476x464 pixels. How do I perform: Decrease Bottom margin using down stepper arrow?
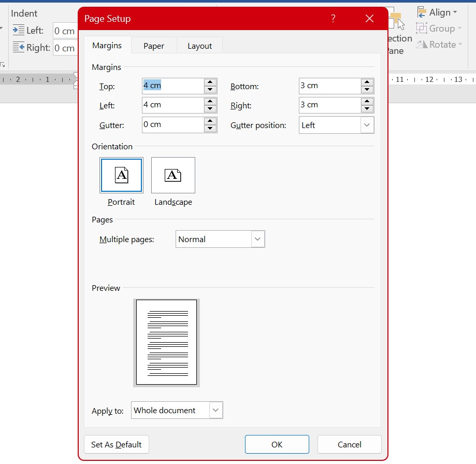point(366,89)
